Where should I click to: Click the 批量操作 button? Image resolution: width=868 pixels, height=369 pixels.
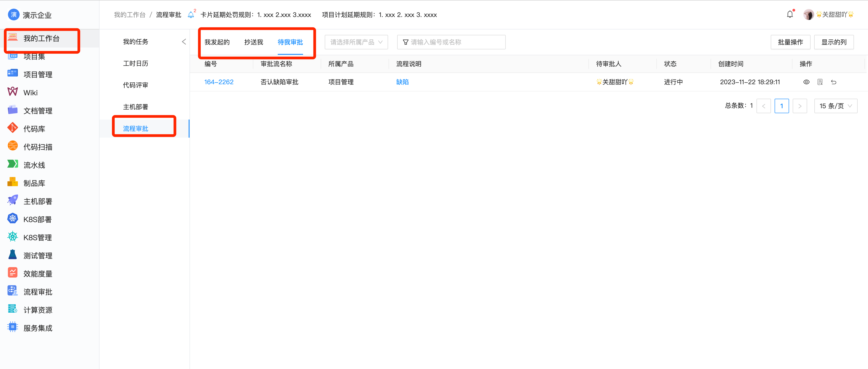[790, 42]
